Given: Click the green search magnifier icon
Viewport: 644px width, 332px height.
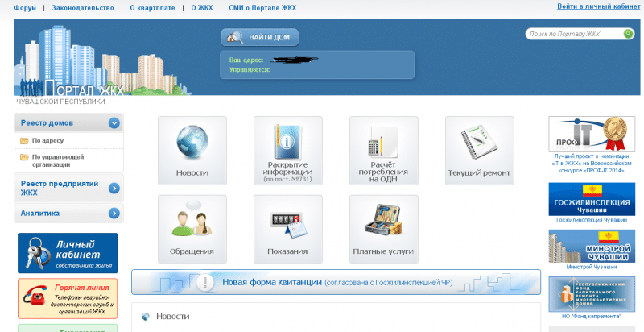Looking at the screenshot, I should click(x=628, y=34).
